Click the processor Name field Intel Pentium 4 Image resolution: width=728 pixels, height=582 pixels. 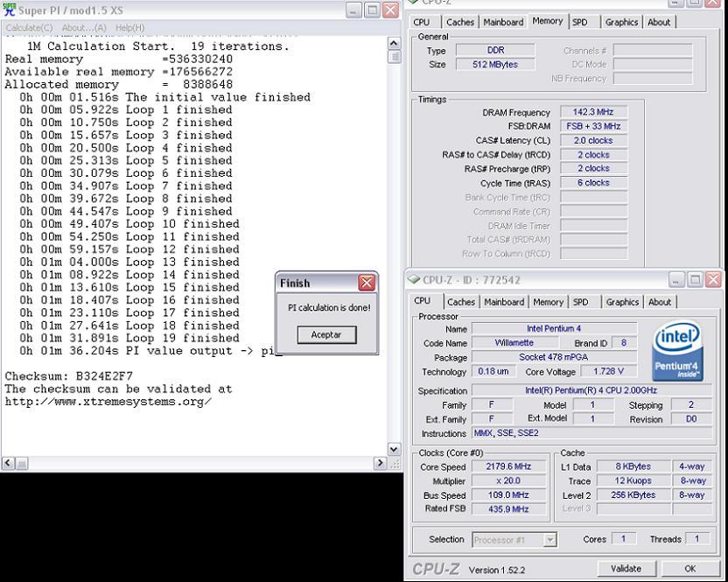click(554, 328)
